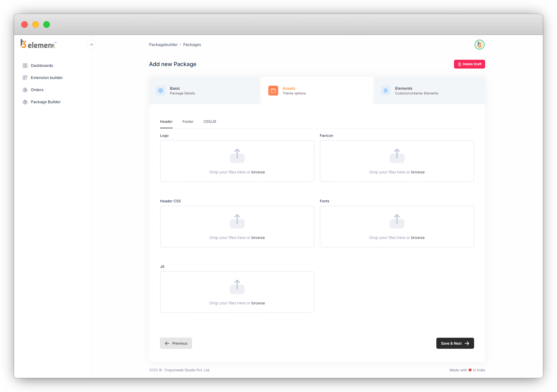Click browse in Header CSS dropzone
The width and height of the screenshot is (557, 392).
[x=258, y=238]
